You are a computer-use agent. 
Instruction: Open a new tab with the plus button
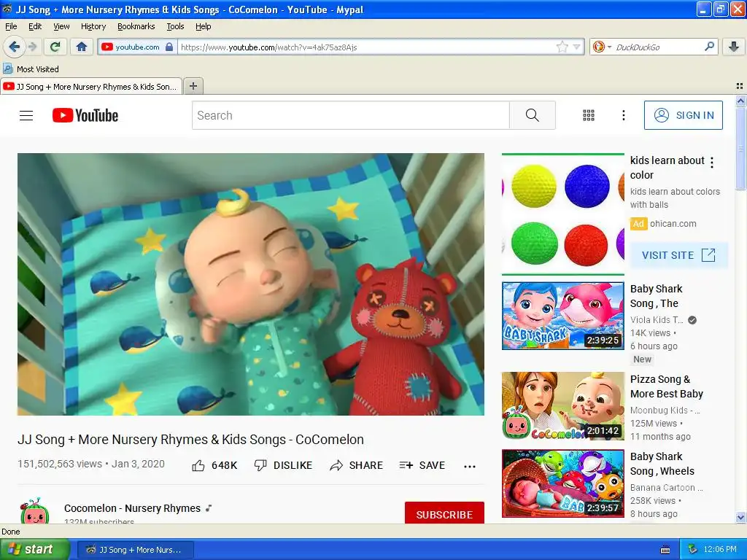pyautogui.click(x=193, y=86)
